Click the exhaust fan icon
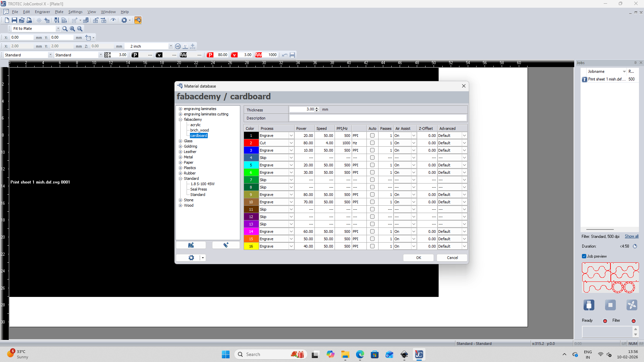This screenshot has width=644, height=362. 632,305
